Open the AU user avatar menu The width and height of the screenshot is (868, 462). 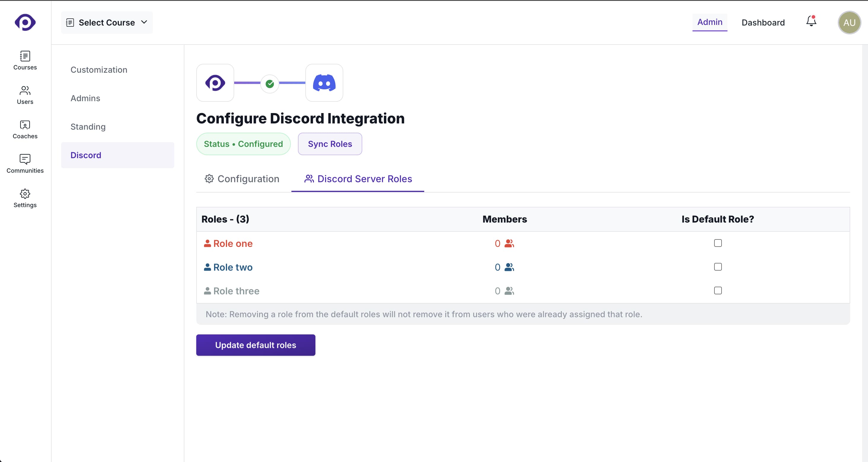849,23
